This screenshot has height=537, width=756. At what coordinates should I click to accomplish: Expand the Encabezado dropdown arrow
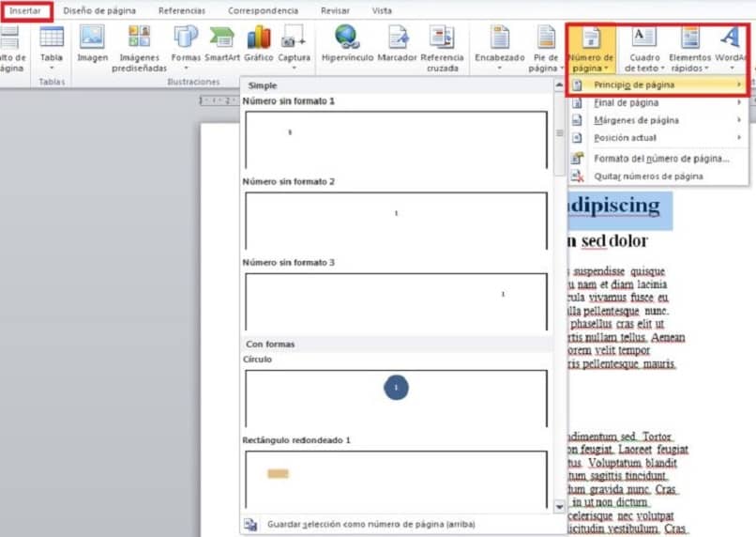click(x=500, y=68)
